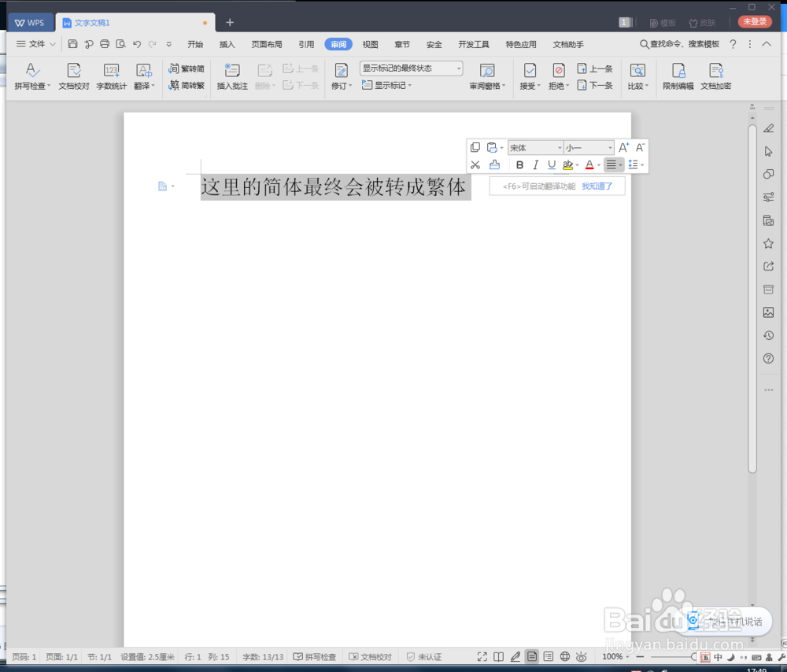The width and height of the screenshot is (787, 672).
Task: Toggle Underline in mini toolbar
Action: point(552,164)
